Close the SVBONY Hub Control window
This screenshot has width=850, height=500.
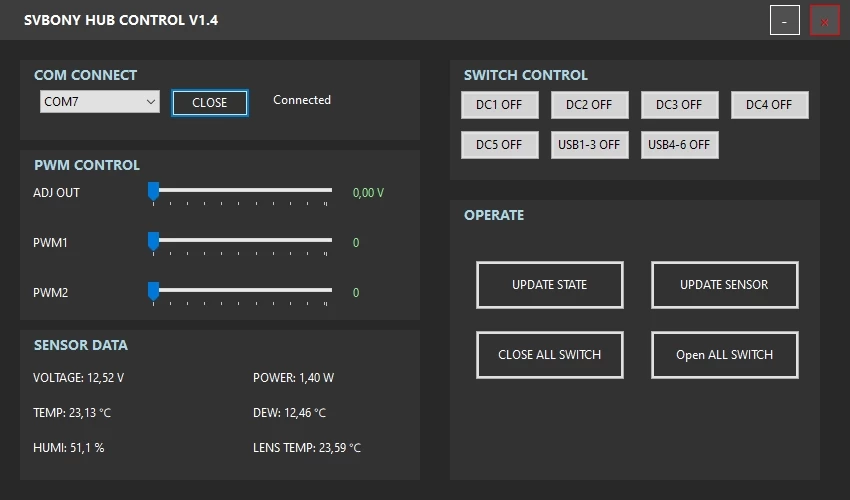[x=824, y=21]
